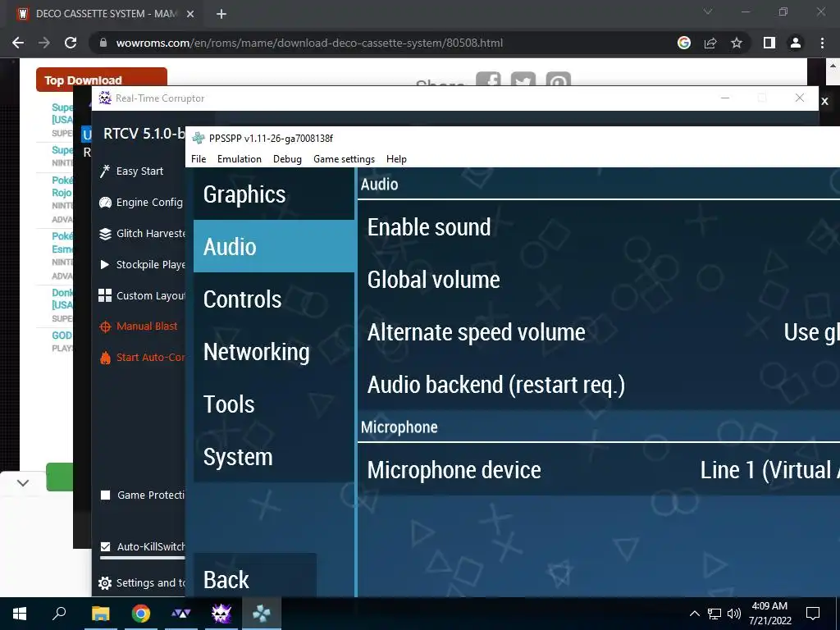
Task: Share this page from Chrome address bar
Action: click(710, 43)
